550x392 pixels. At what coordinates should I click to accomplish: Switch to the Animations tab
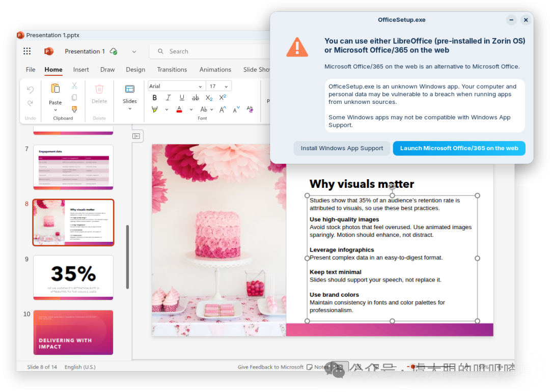215,69
